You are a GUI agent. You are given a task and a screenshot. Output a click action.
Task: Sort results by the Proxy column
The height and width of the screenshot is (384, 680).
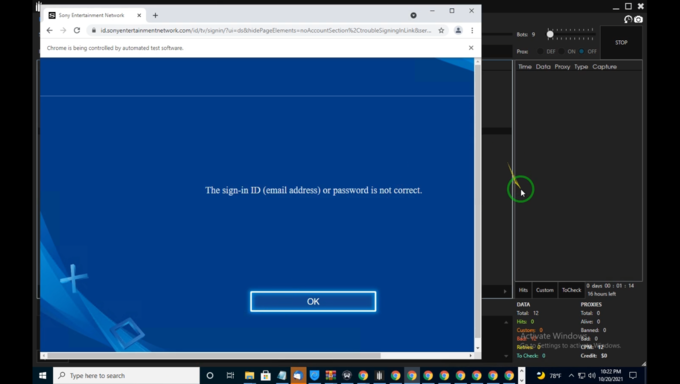pos(562,67)
